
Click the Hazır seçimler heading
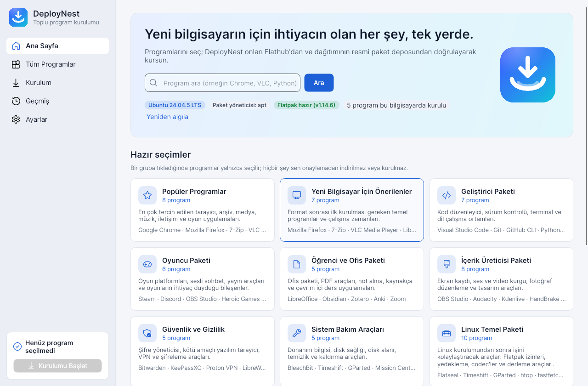pos(160,154)
